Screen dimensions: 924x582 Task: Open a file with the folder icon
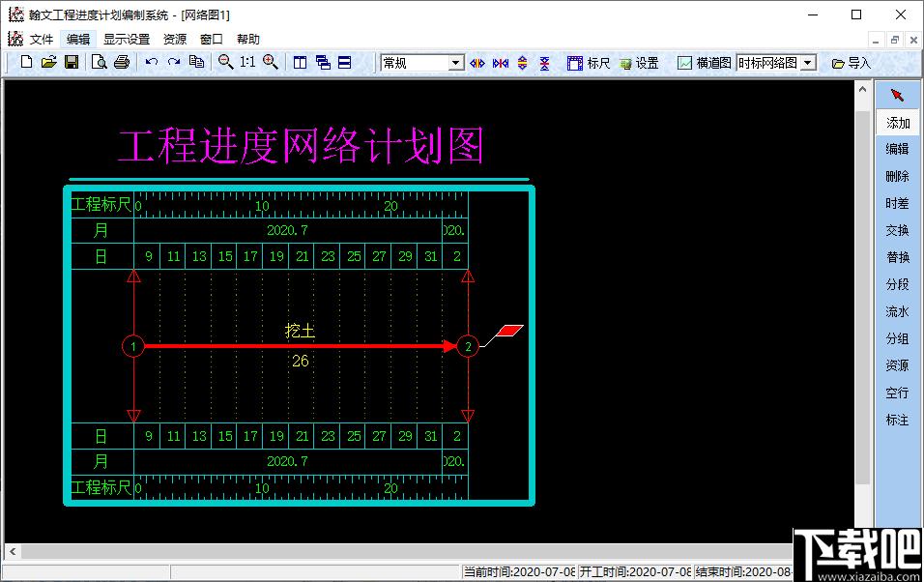(49, 63)
